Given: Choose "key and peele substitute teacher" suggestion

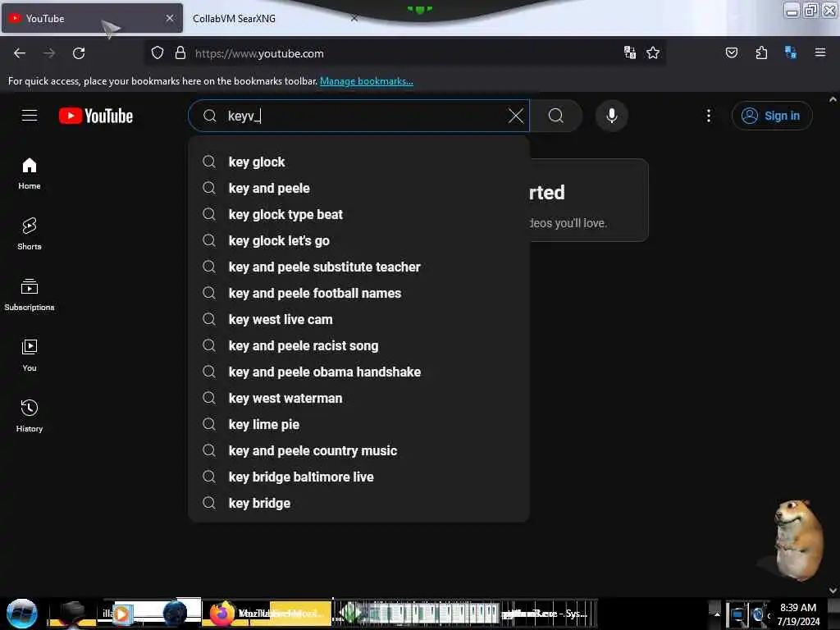Looking at the screenshot, I should tap(358, 267).
